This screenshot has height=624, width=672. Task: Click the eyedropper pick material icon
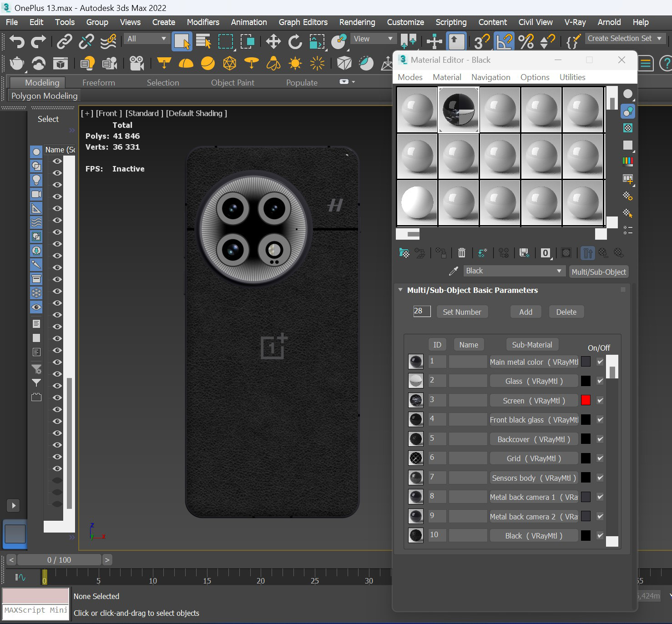point(453,272)
